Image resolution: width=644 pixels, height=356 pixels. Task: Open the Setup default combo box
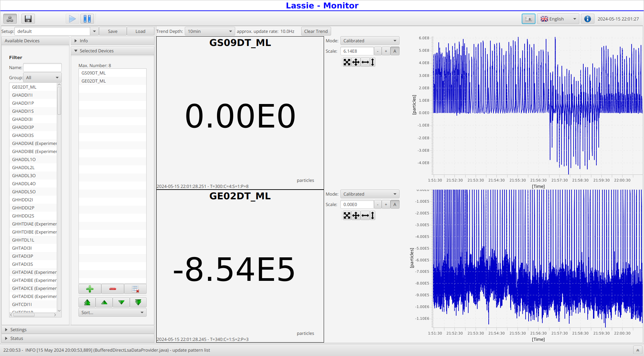[56, 31]
